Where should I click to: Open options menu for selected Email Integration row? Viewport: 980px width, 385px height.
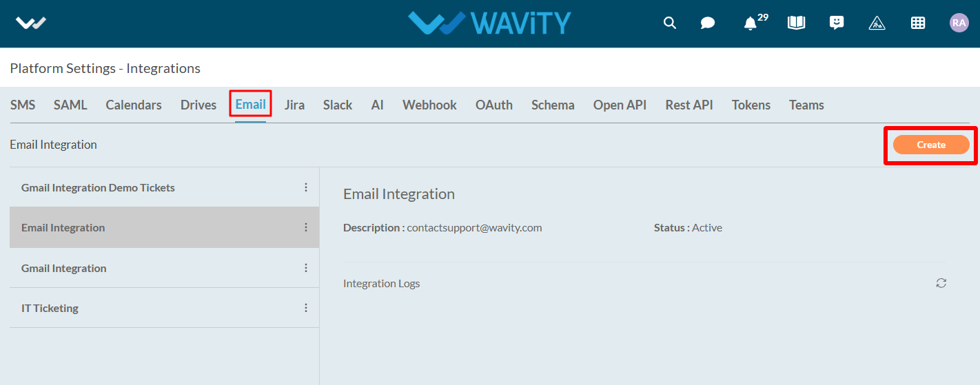(306, 227)
